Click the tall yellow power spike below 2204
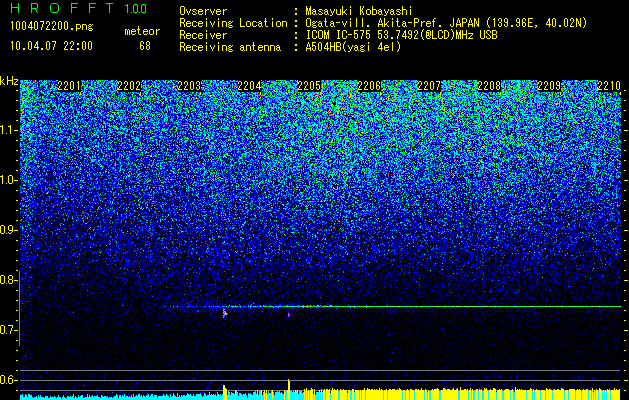The image size is (629, 400). point(225,392)
